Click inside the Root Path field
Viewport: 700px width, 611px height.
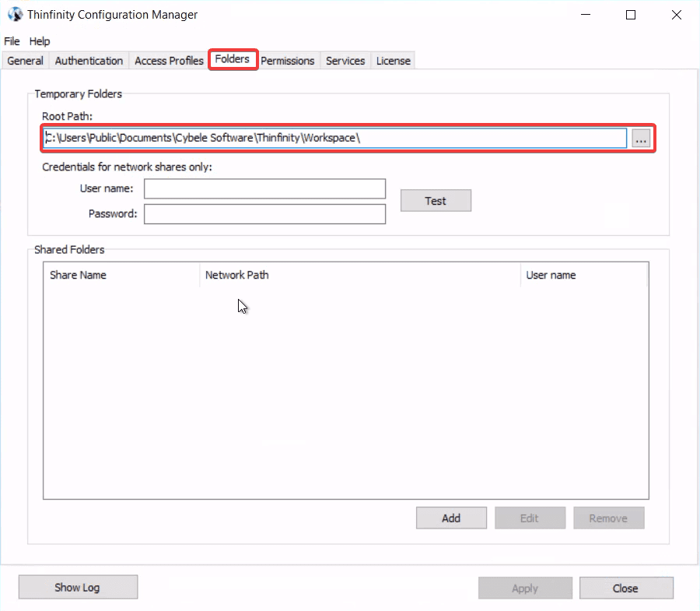334,138
